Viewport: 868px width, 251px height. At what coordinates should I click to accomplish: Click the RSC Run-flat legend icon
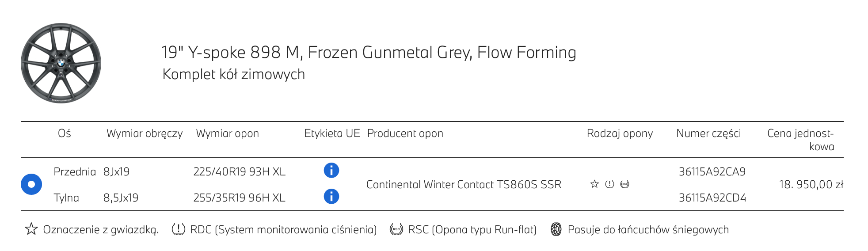tap(396, 229)
